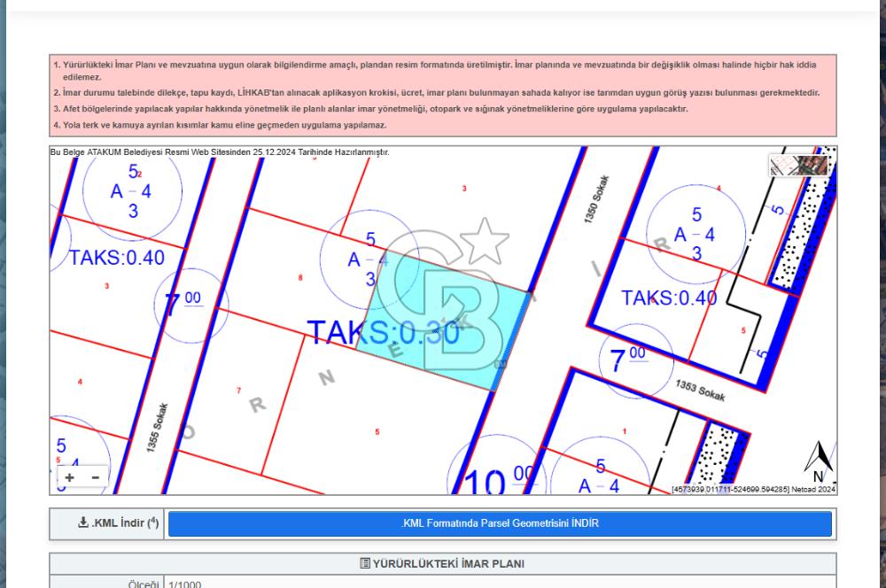This screenshot has width=886, height=588.
Task: Click the 1353 Sokak street label
Action: point(700,391)
